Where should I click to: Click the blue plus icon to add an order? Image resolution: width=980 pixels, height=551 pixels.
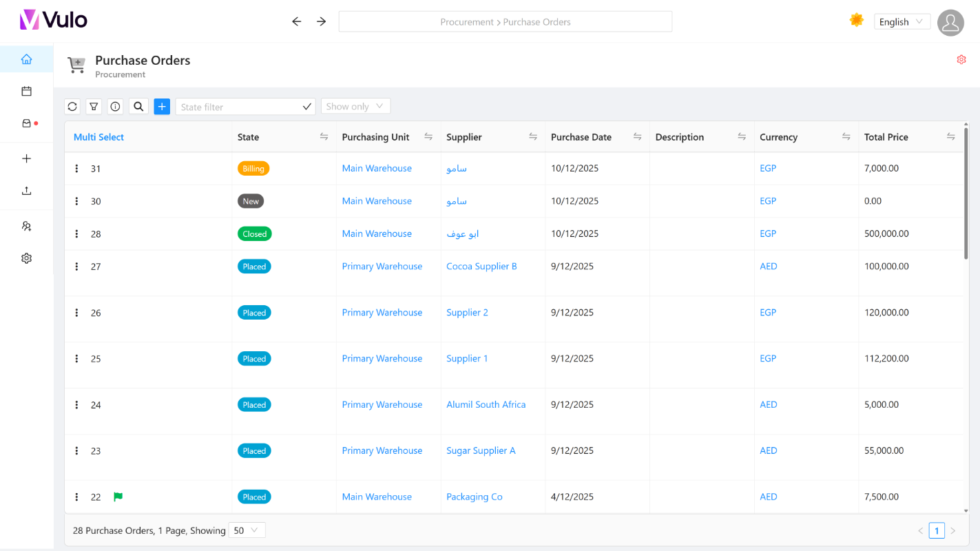[x=162, y=106]
